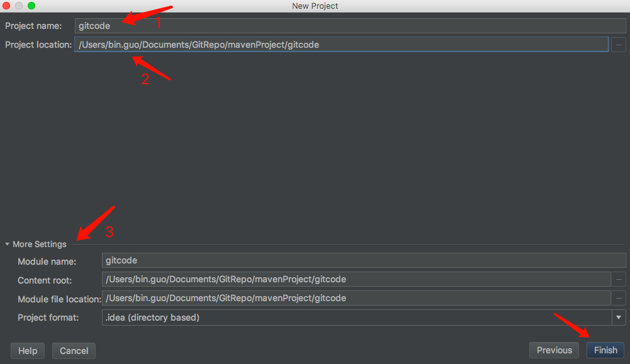This screenshot has width=630, height=364.
Task: Browse for Module file location
Action: (619, 298)
